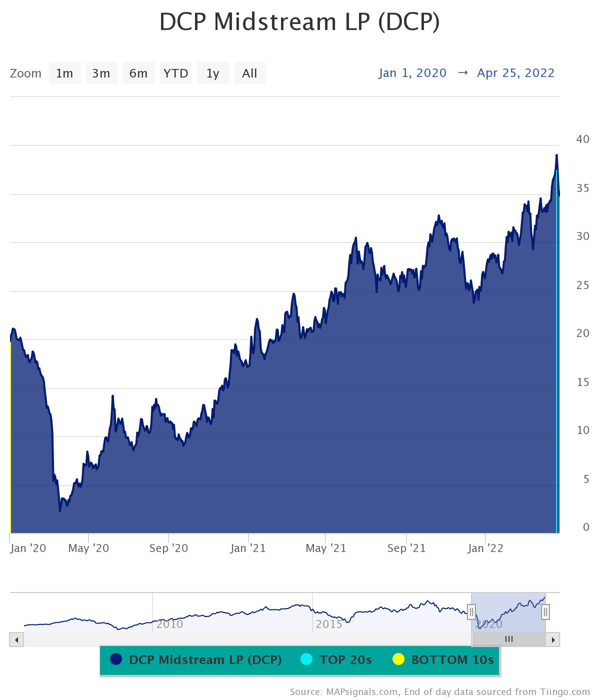Click the 'May '21' x-axis label
Image resolution: width=600 pixels, height=700 pixels.
tap(326, 548)
